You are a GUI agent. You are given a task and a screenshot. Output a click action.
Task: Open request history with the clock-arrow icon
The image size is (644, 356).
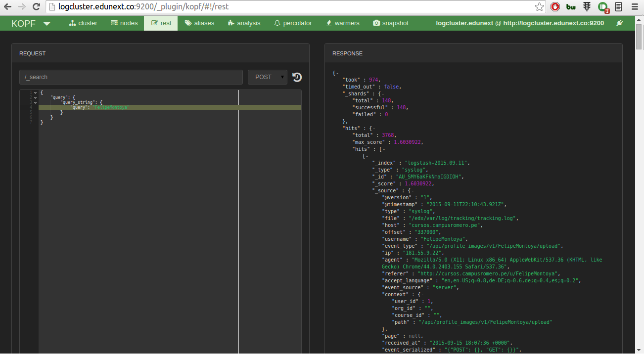297,77
